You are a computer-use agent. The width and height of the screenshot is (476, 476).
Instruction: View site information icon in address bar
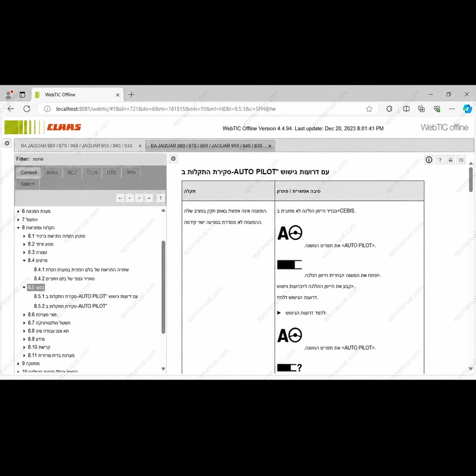pos(47,109)
